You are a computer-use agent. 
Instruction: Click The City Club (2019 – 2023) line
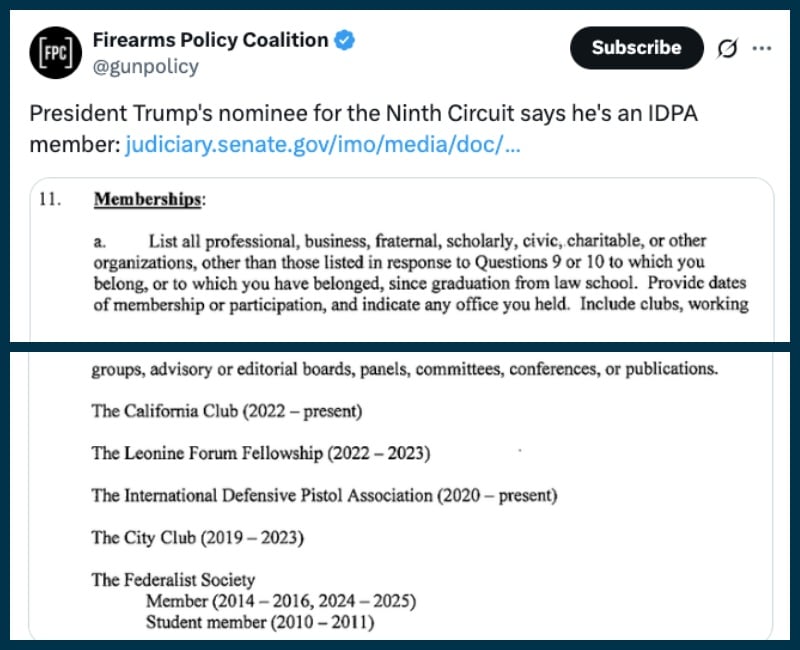(197, 538)
